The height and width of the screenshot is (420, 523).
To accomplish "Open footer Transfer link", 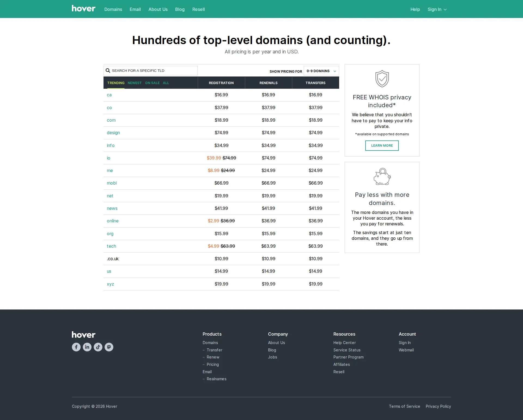I will tap(214, 350).
